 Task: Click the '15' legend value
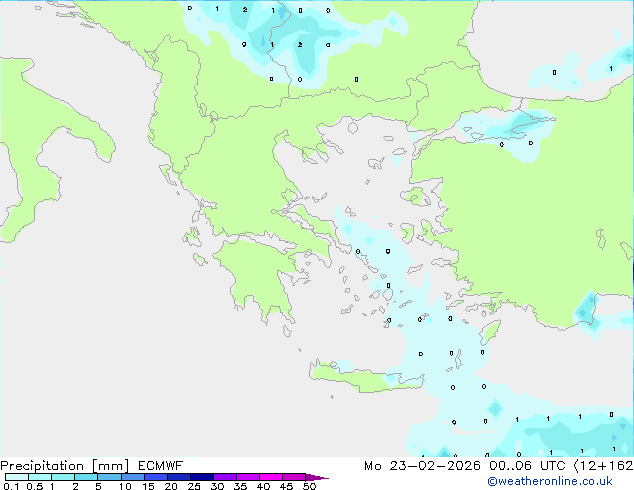[x=148, y=486]
